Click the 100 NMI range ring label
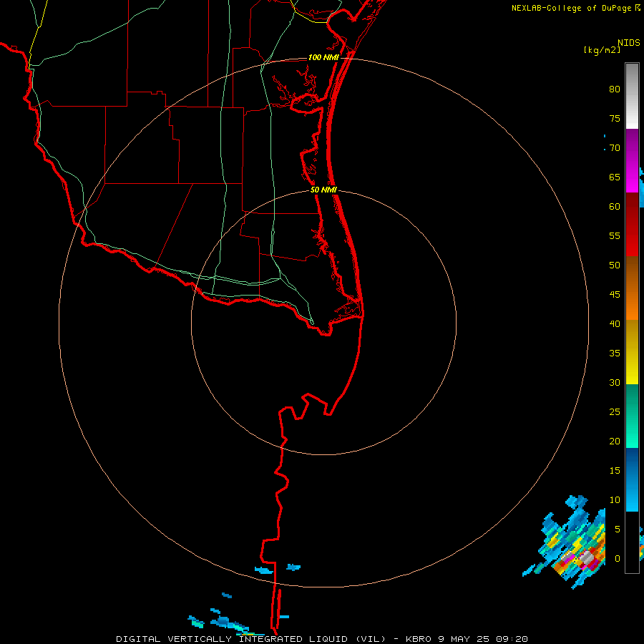Image resolution: width=644 pixels, height=644 pixels. (x=323, y=57)
